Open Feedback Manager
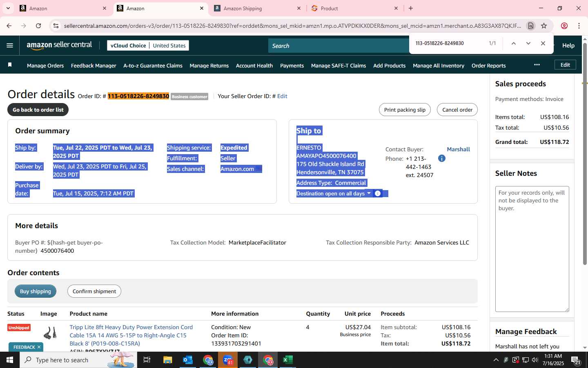 (x=94, y=65)
